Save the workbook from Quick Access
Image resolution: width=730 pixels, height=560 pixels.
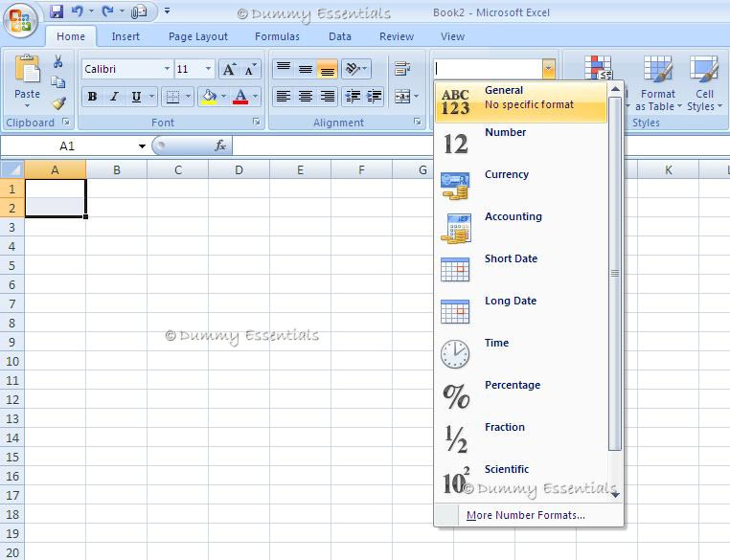click(57, 11)
